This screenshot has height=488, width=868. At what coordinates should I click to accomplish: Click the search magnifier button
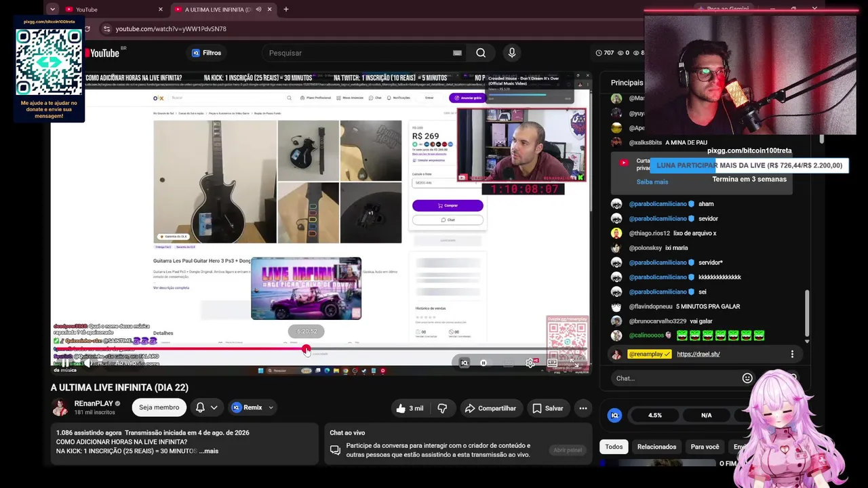click(x=481, y=53)
